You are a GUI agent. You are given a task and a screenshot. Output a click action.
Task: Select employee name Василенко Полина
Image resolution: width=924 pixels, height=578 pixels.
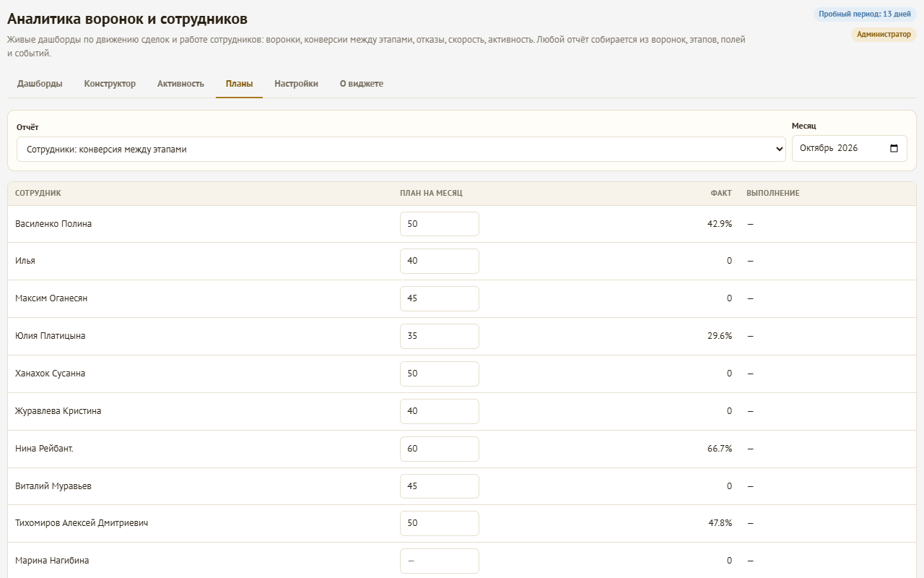click(53, 224)
